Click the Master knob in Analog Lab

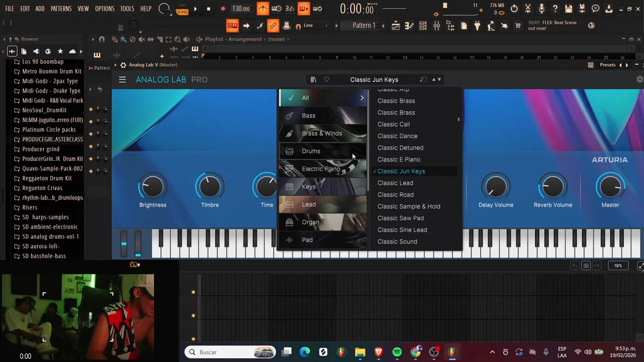610,187
